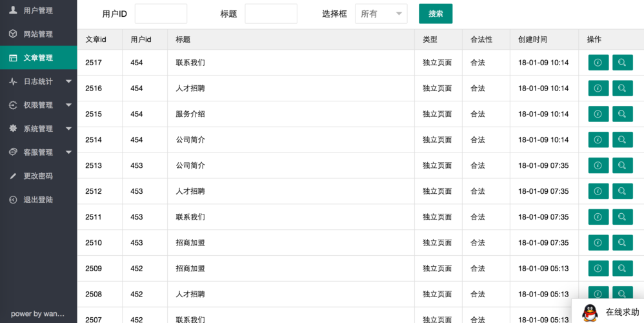644x323 pixels.
Task: Open 用户管理 in the sidebar
Action: pos(38,10)
